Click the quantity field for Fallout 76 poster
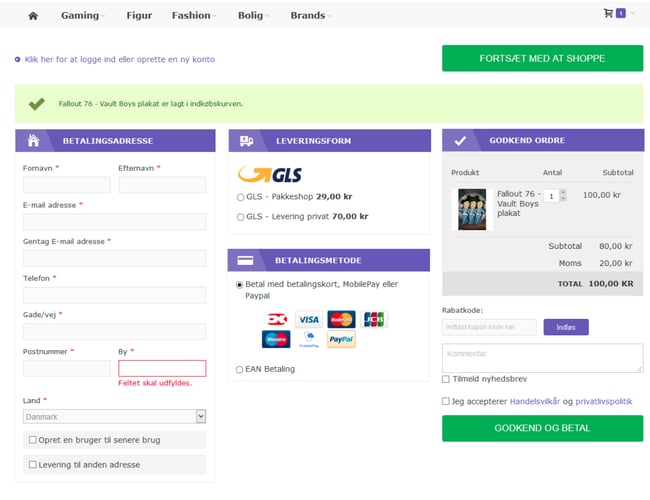Image resolution: width=650 pixels, height=500 pixels. coord(552,196)
